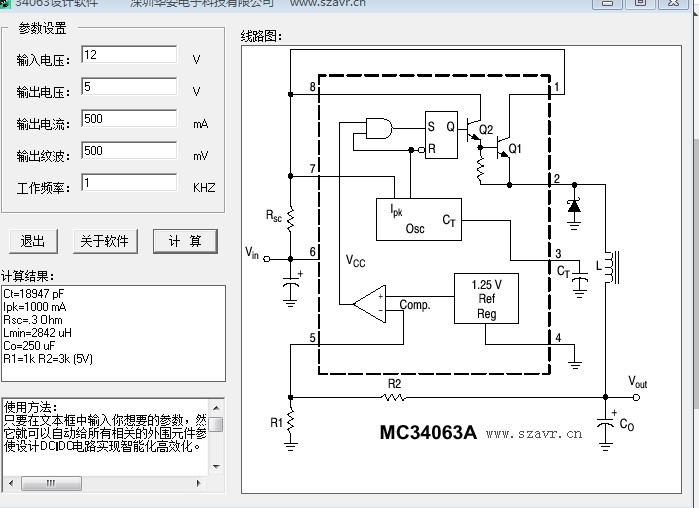Image resolution: width=699 pixels, height=508 pixels.
Task: Click the ground symbol at pin 4
Action: [x=575, y=365]
